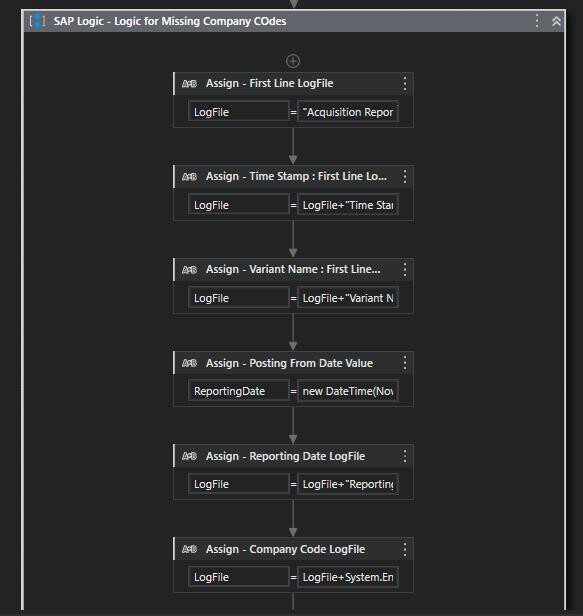Viewport: 583px width, 616px height.
Task: Select the Assign - Posting From Date Value title
Action: [290, 363]
